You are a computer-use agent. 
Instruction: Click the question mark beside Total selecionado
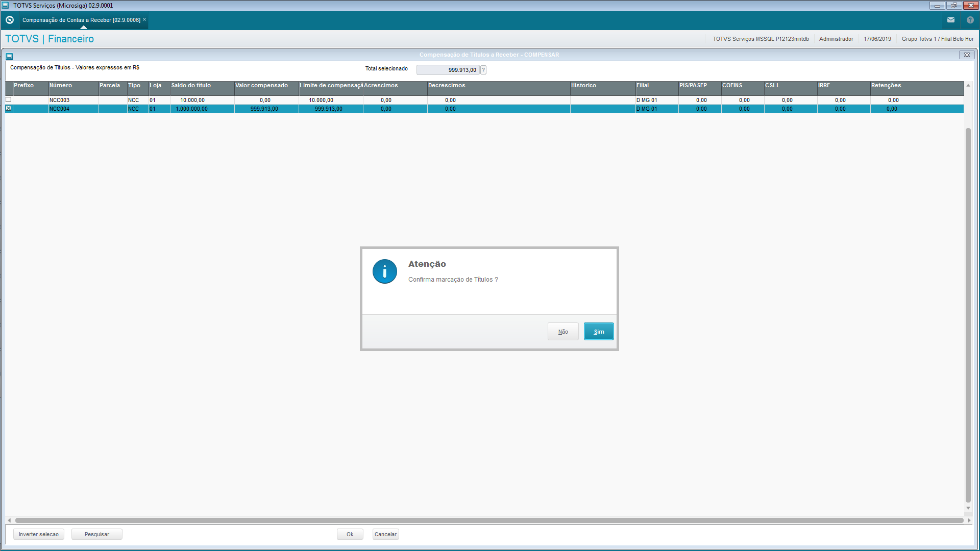click(483, 70)
